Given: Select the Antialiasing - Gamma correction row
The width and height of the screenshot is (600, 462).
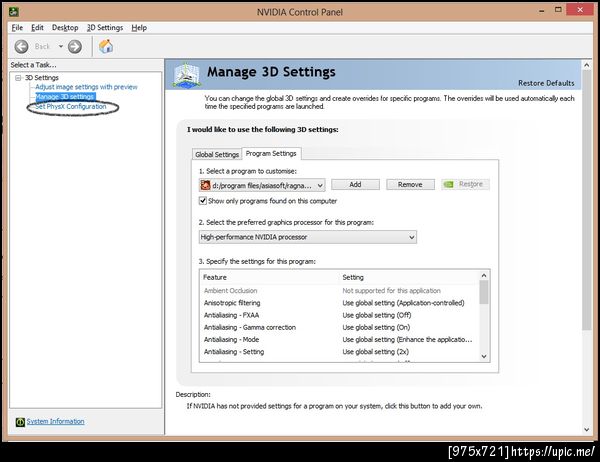Looking at the screenshot, I should pos(339,327).
